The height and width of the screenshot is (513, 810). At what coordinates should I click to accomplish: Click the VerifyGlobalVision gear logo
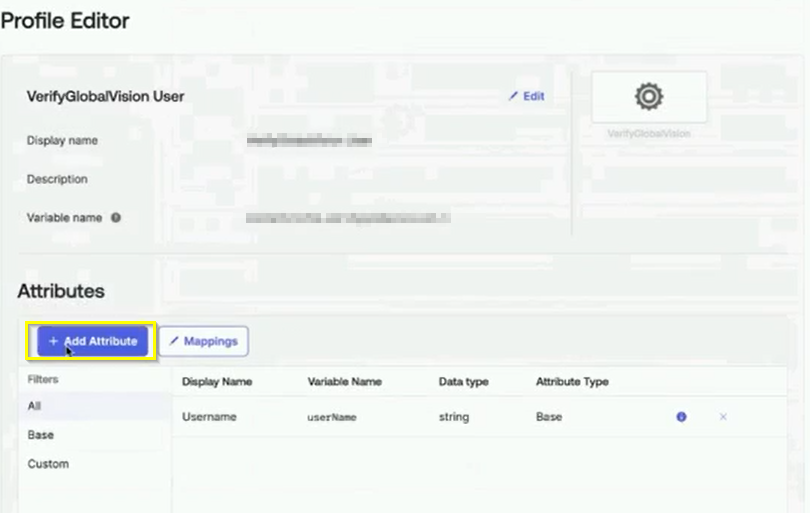(649, 96)
